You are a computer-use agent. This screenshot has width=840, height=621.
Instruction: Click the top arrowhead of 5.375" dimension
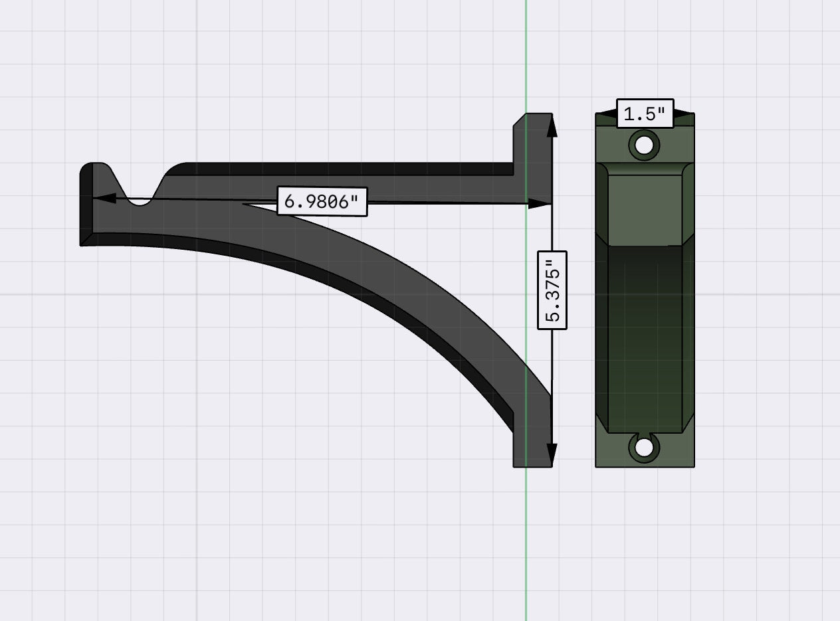tap(552, 126)
